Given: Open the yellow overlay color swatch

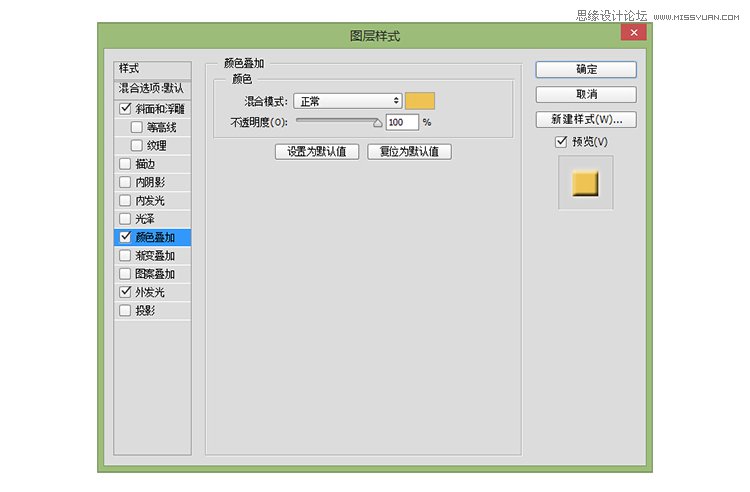Looking at the screenshot, I should coord(420,101).
